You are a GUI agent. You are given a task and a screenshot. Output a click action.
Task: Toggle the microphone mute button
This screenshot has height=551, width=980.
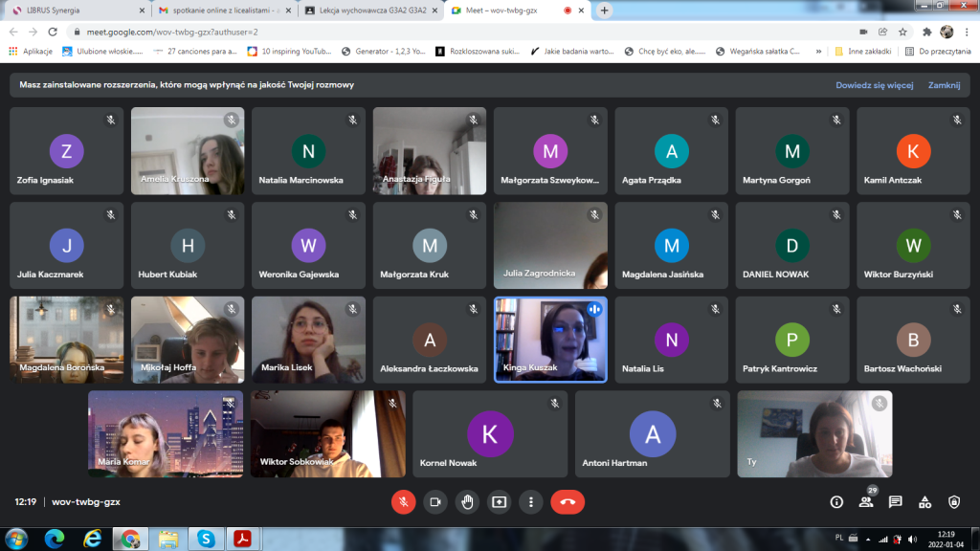click(x=404, y=501)
